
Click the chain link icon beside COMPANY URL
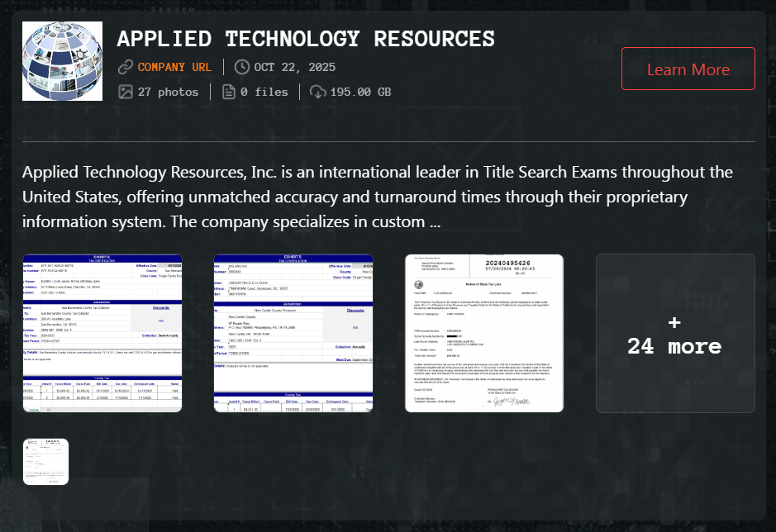click(x=126, y=67)
